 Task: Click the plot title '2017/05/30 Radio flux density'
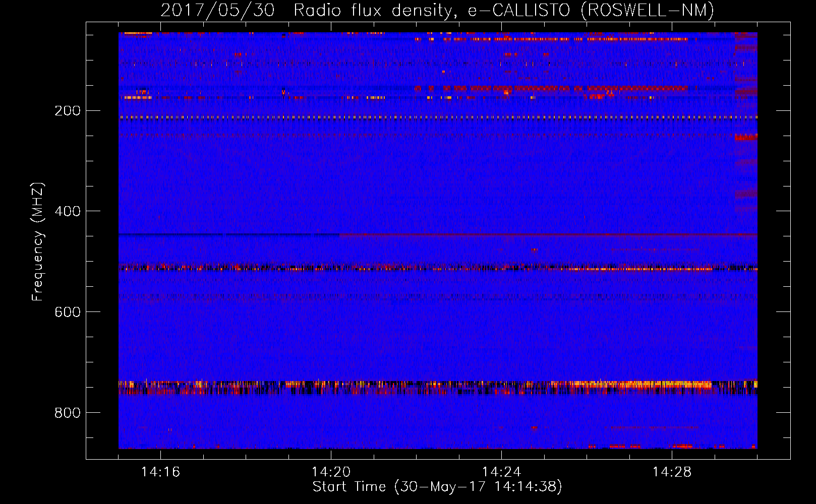[309, 10]
